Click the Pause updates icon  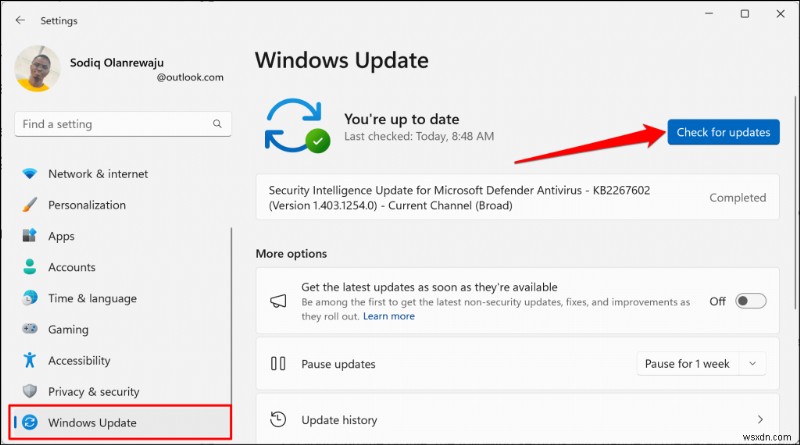[x=278, y=364]
